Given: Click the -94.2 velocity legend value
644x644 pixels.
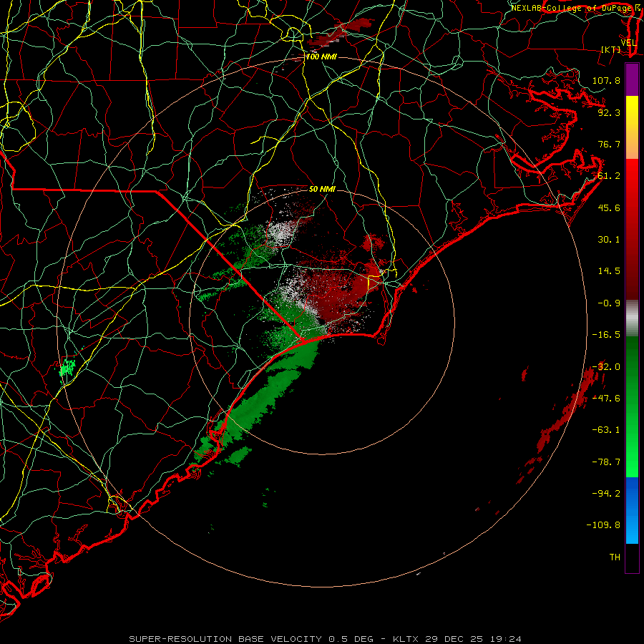Looking at the screenshot, I should pos(606,493).
